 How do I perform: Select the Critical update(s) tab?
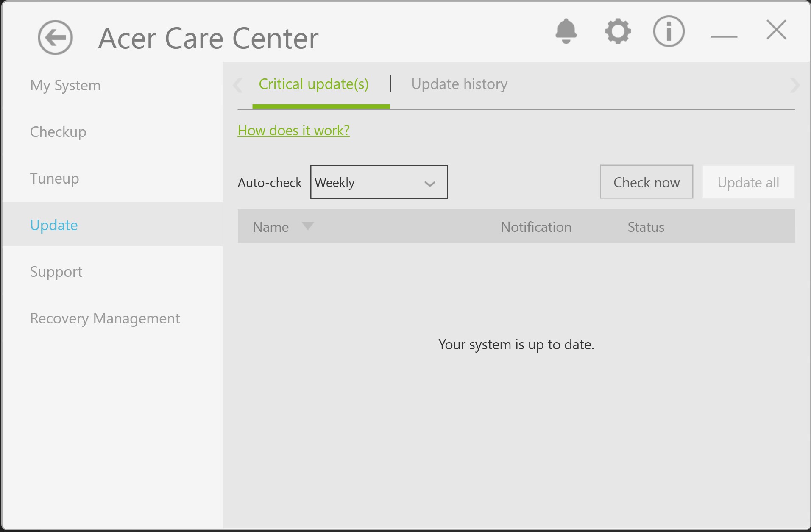[314, 84]
